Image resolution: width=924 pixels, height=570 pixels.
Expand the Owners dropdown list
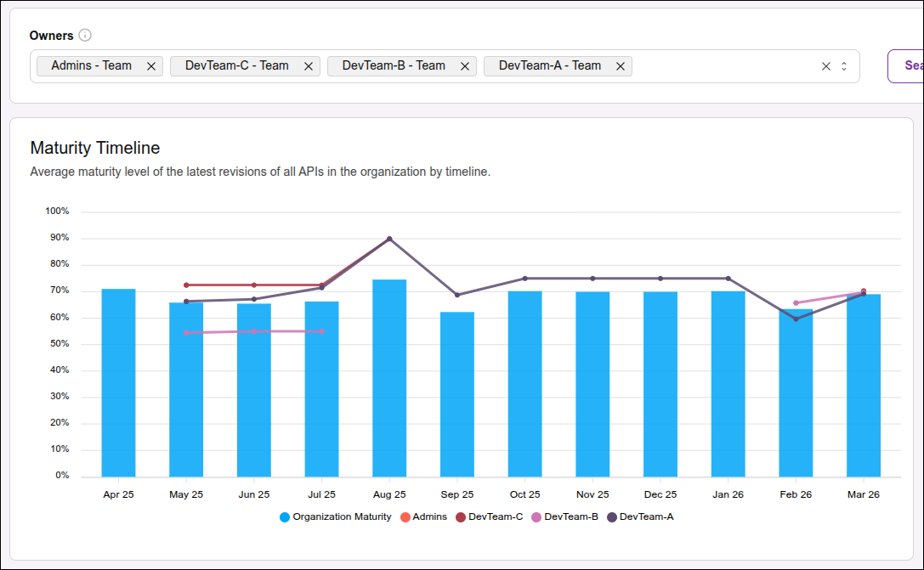point(844,66)
